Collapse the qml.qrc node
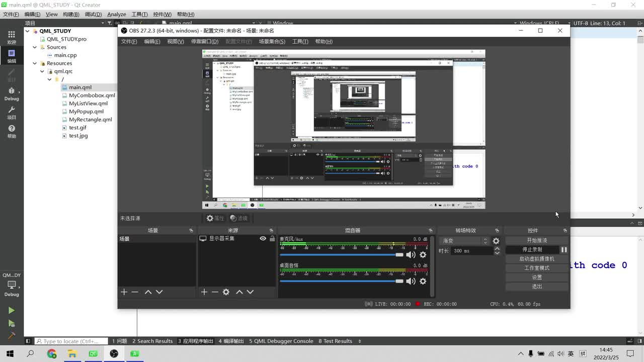 pyautogui.click(x=42, y=71)
